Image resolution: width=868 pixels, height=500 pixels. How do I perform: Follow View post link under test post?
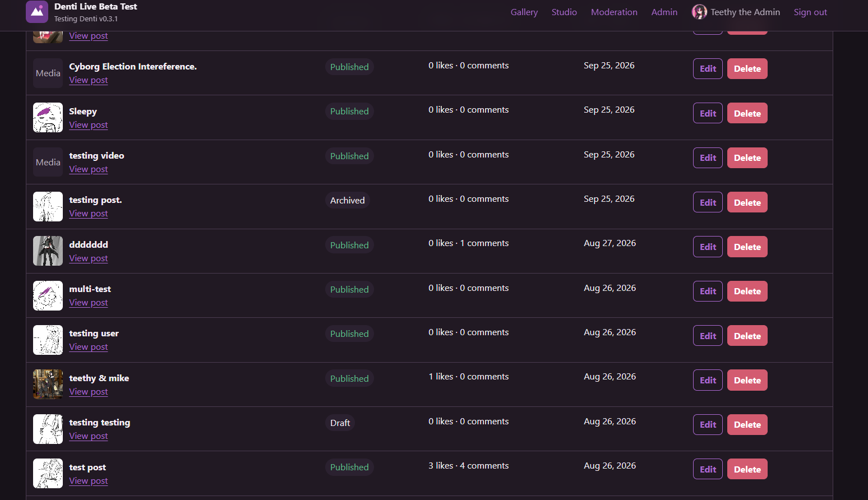[89, 481]
